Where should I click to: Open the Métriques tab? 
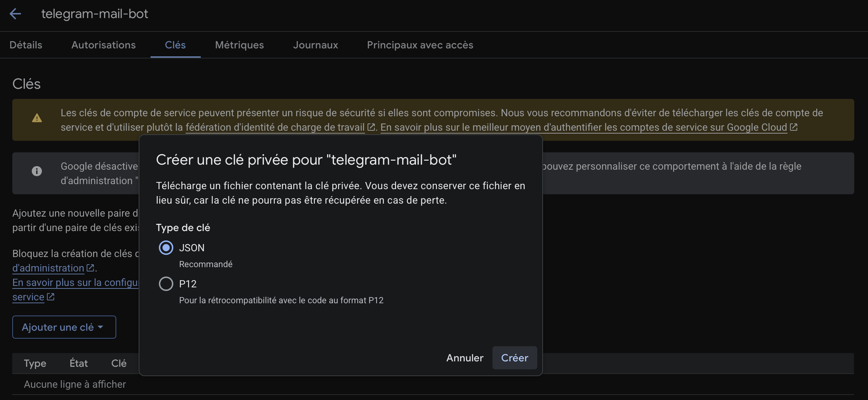click(x=239, y=45)
